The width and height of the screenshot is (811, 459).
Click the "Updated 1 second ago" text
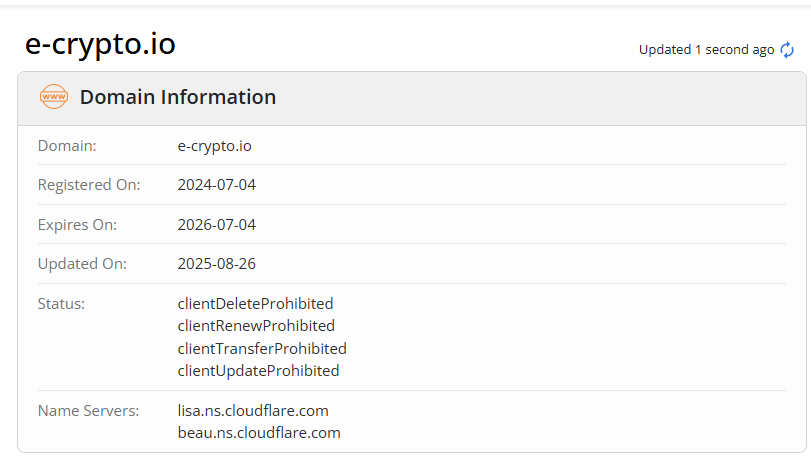[x=706, y=50]
